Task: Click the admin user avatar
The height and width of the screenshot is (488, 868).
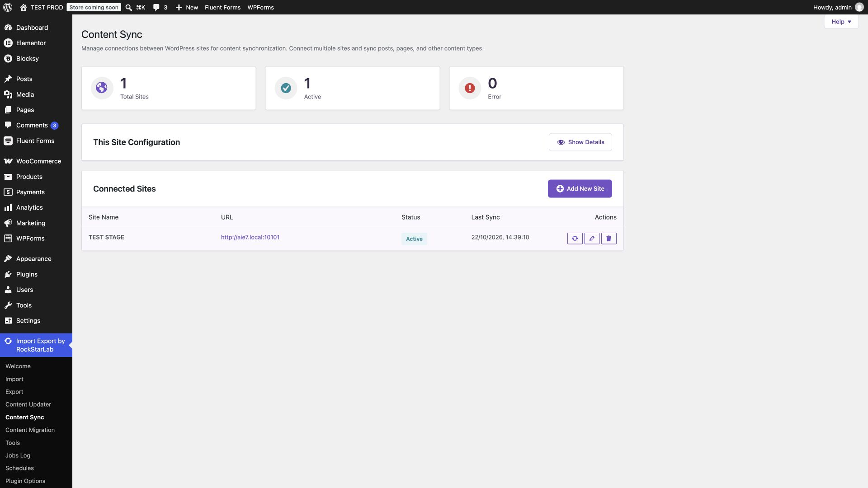Action: (859, 7)
